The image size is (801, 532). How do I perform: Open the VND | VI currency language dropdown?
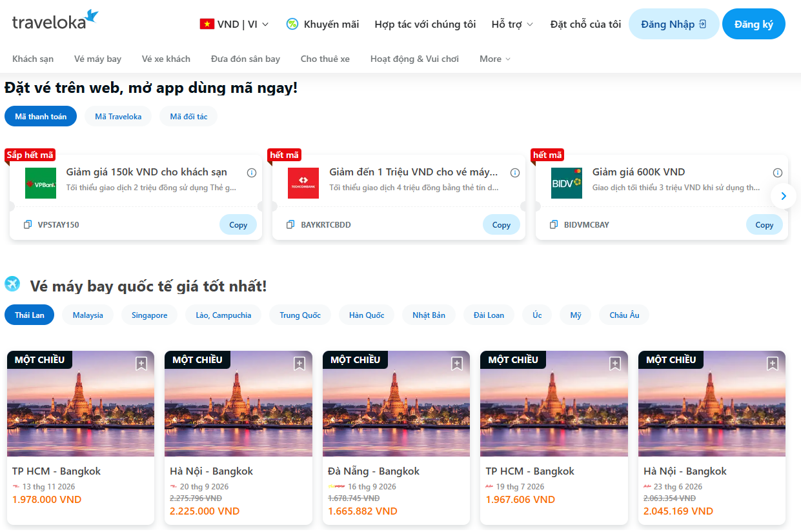[234, 25]
